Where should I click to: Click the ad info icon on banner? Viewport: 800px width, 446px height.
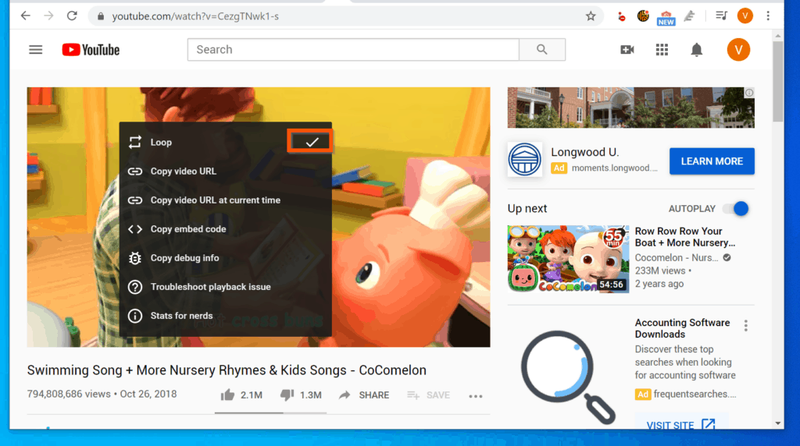tap(749, 93)
